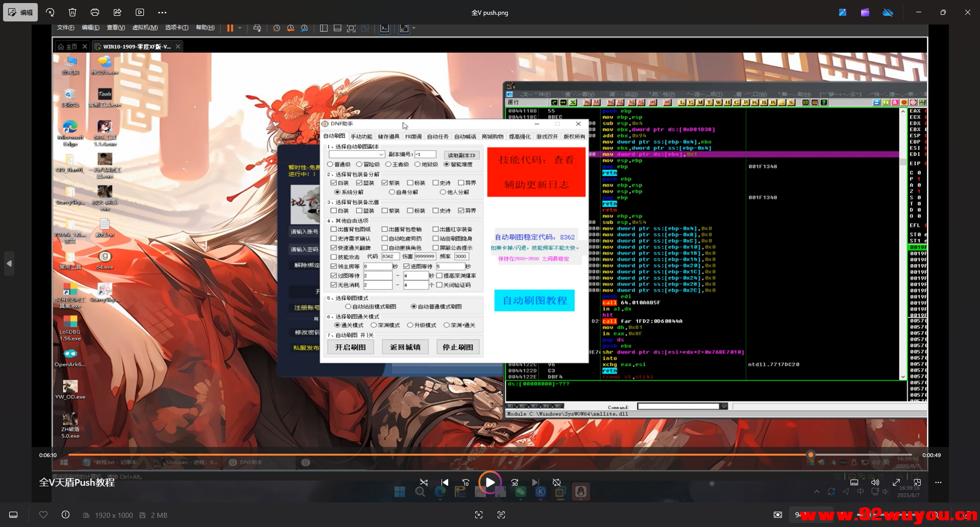980x527 pixels.
Task: Open the print dialog icon
Action: pyautogui.click(x=95, y=12)
